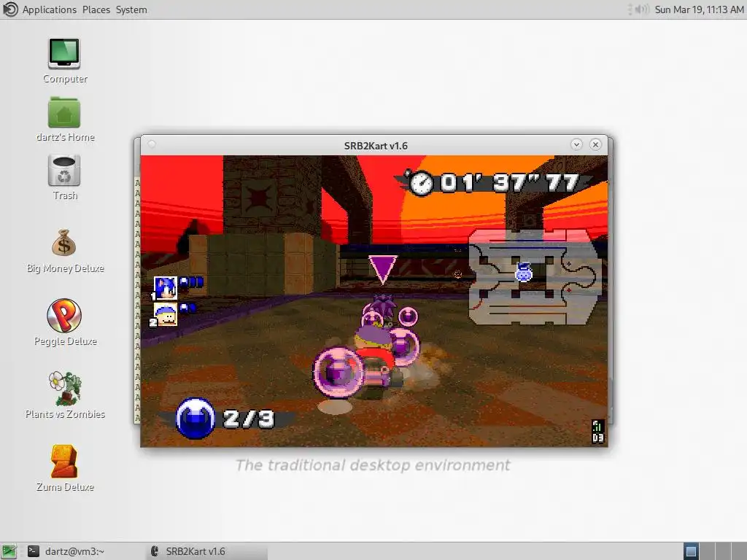747x560 pixels.
Task: Click the blue lap sphere icon
Action: [x=196, y=418]
